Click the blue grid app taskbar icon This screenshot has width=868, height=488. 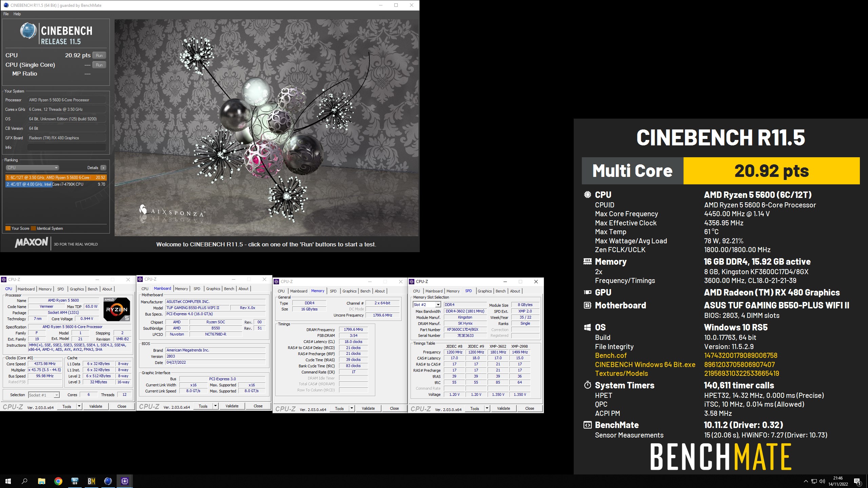[75, 481]
